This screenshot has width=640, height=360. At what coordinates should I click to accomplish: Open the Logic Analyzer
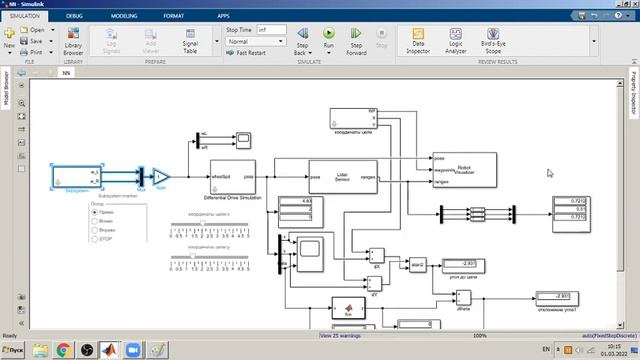[456, 41]
